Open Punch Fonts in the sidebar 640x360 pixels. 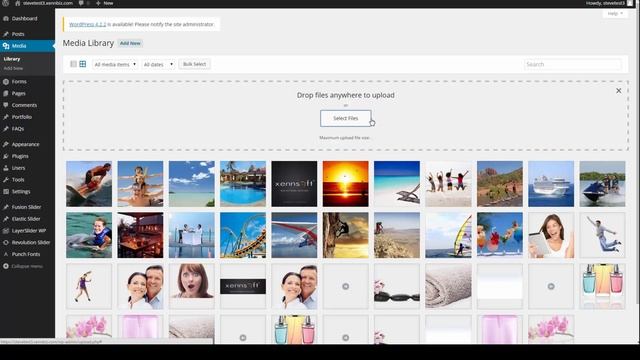click(x=27, y=254)
